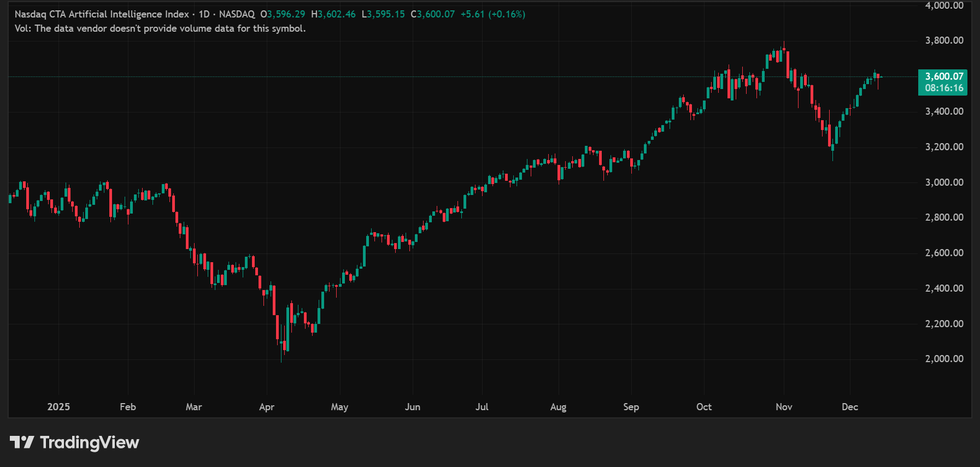Click the +5.61 (+0.16%) change value

point(492,14)
